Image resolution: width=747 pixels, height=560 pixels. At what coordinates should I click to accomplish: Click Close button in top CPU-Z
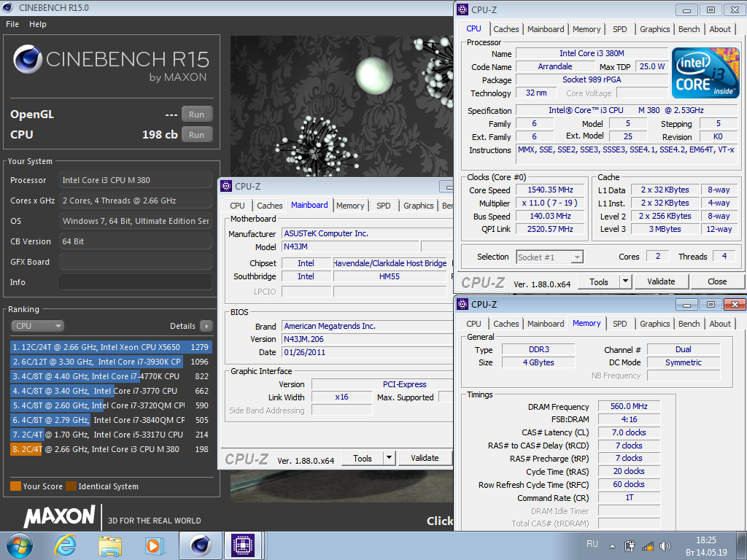[717, 282]
